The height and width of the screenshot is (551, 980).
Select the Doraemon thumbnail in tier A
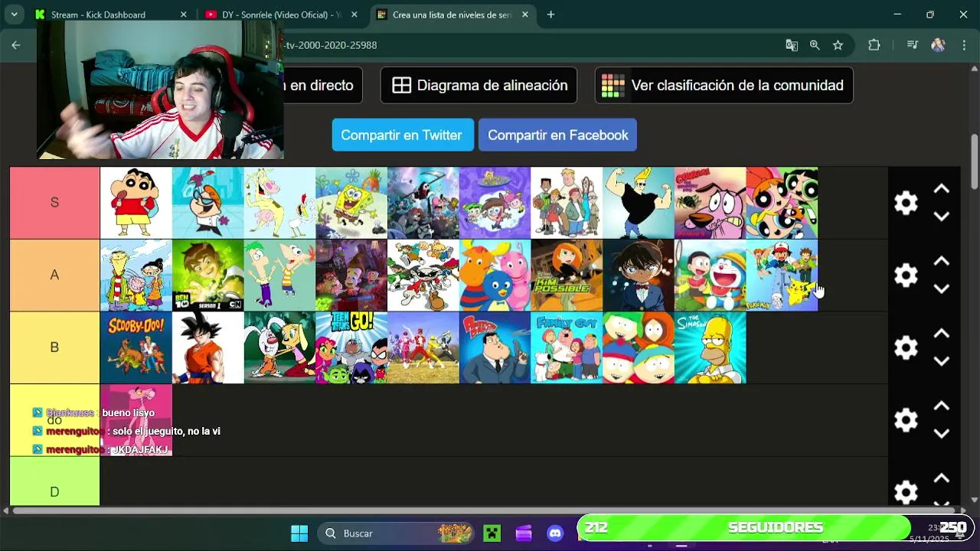(710, 275)
